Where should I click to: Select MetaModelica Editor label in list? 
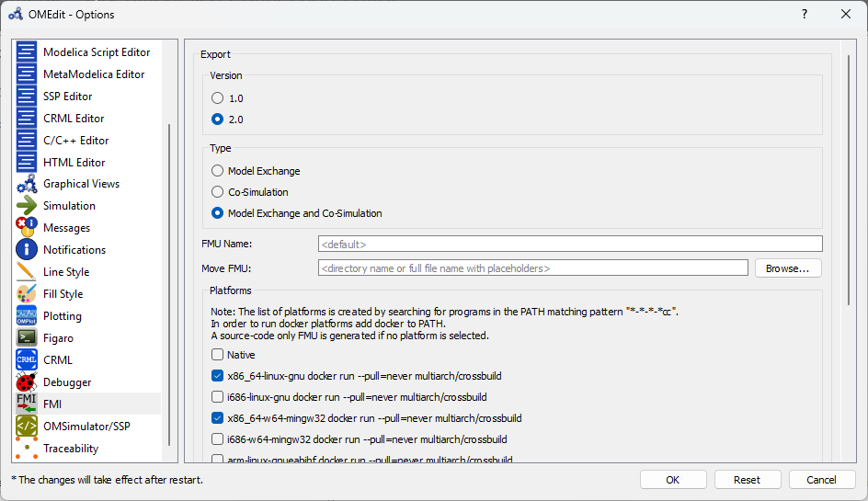(x=94, y=74)
